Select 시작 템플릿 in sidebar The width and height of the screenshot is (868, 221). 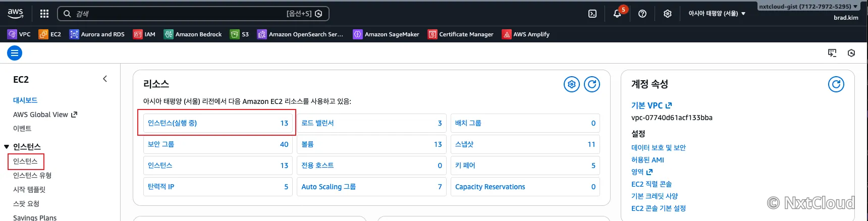pyautogui.click(x=29, y=190)
